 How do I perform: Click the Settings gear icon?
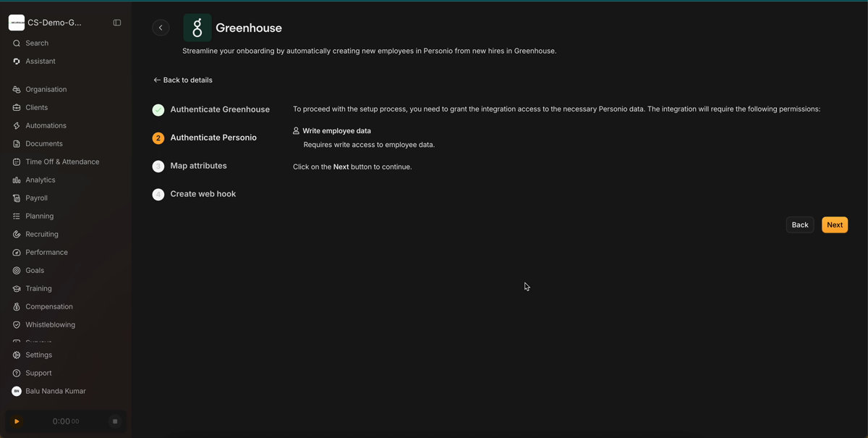[17, 355]
